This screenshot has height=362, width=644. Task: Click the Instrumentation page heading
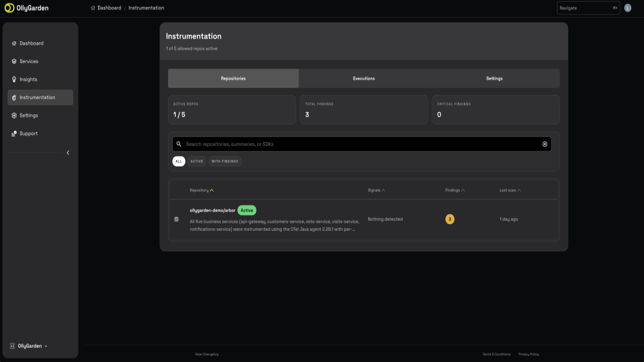(x=194, y=36)
